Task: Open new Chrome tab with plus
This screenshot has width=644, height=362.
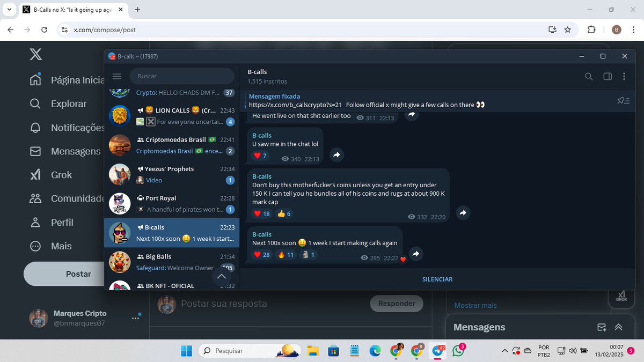Action: coord(137,10)
